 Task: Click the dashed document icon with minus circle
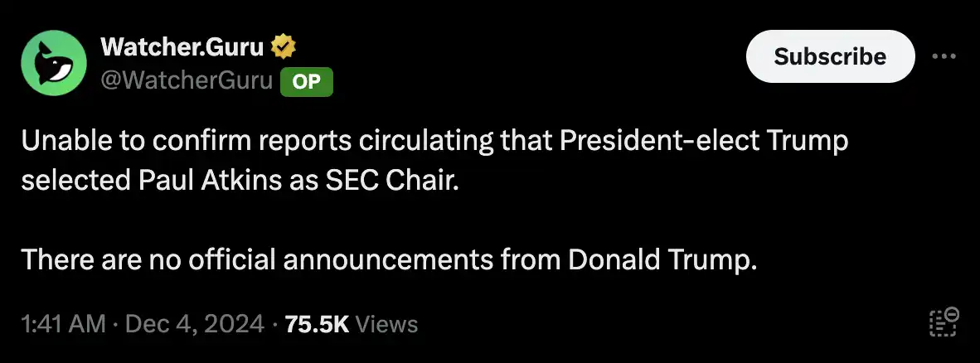click(x=944, y=323)
